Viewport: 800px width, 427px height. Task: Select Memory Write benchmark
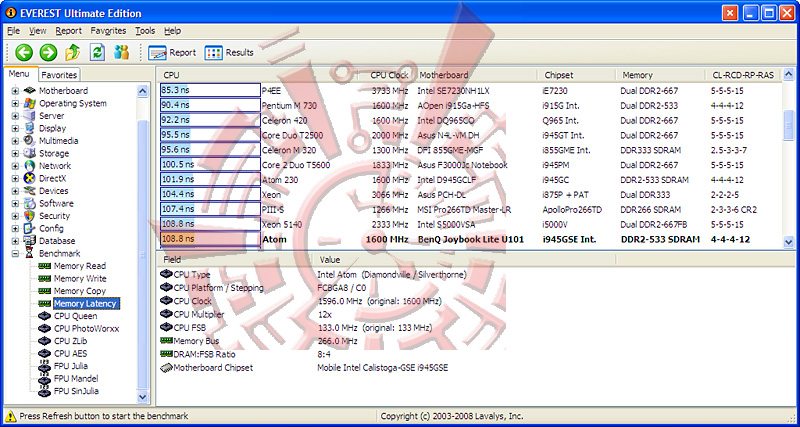coord(80,279)
